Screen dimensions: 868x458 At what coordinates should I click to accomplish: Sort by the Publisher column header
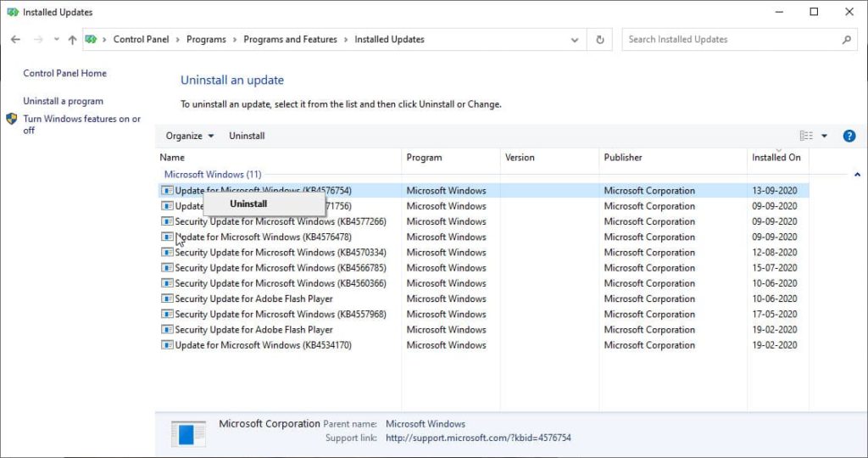tap(672, 157)
